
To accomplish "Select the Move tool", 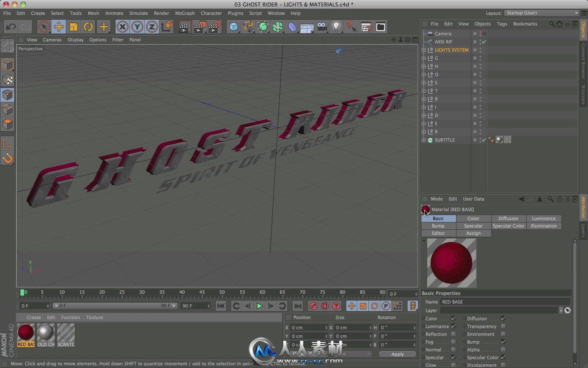I will click(59, 27).
